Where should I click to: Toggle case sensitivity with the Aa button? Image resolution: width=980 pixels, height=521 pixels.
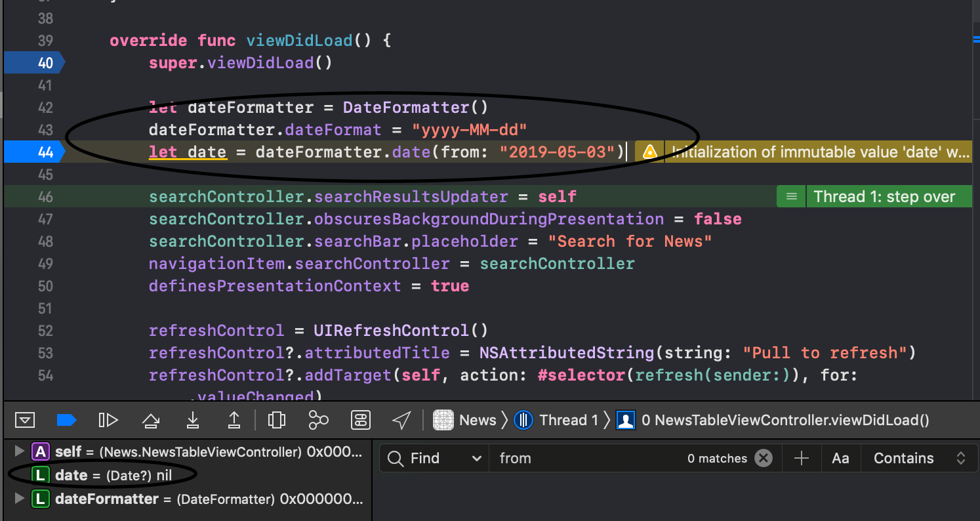tap(840, 457)
